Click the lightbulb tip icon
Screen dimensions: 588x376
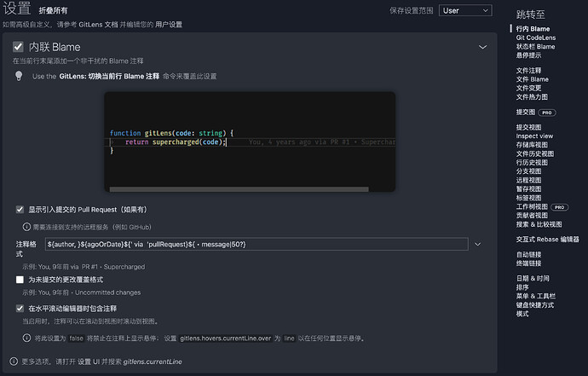19,76
